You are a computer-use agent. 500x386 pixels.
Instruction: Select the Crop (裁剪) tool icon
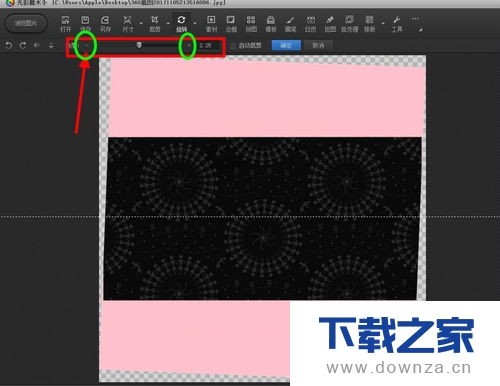tap(155, 24)
